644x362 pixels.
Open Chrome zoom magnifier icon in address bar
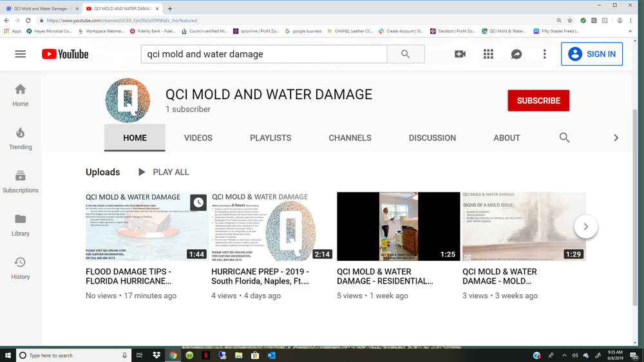[x=559, y=21]
